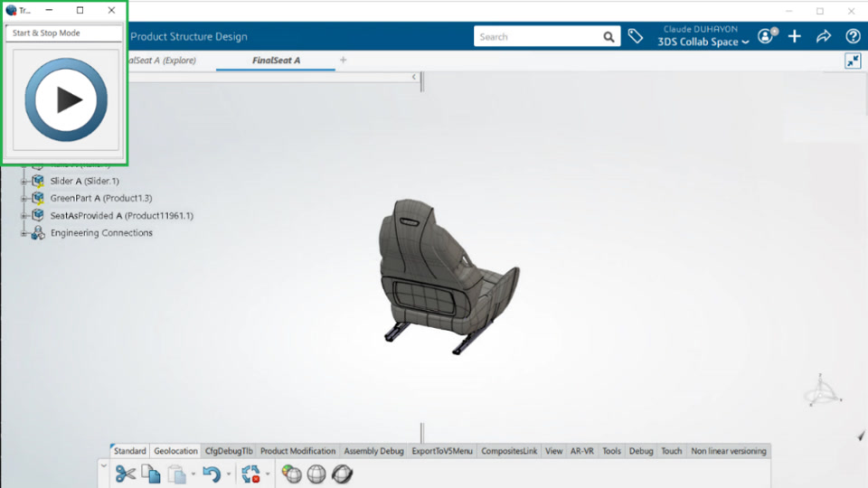Minimize the small recorder window
This screenshot has height=488, width=868.
[x=49, y=10]
